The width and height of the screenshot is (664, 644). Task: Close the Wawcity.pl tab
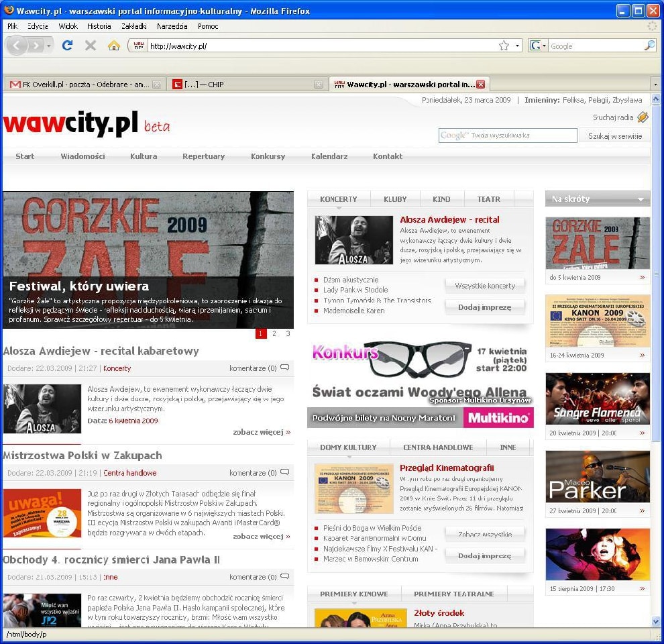point(481,85)
